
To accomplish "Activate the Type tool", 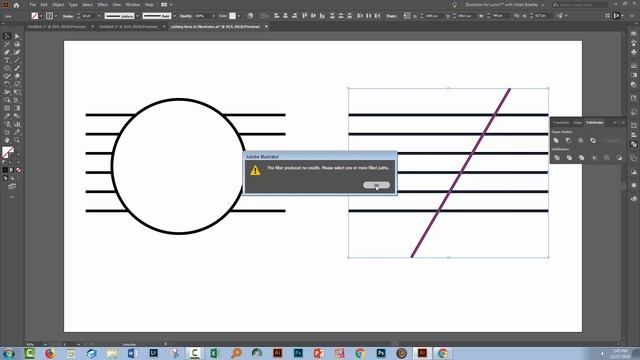I will point(7,60).
